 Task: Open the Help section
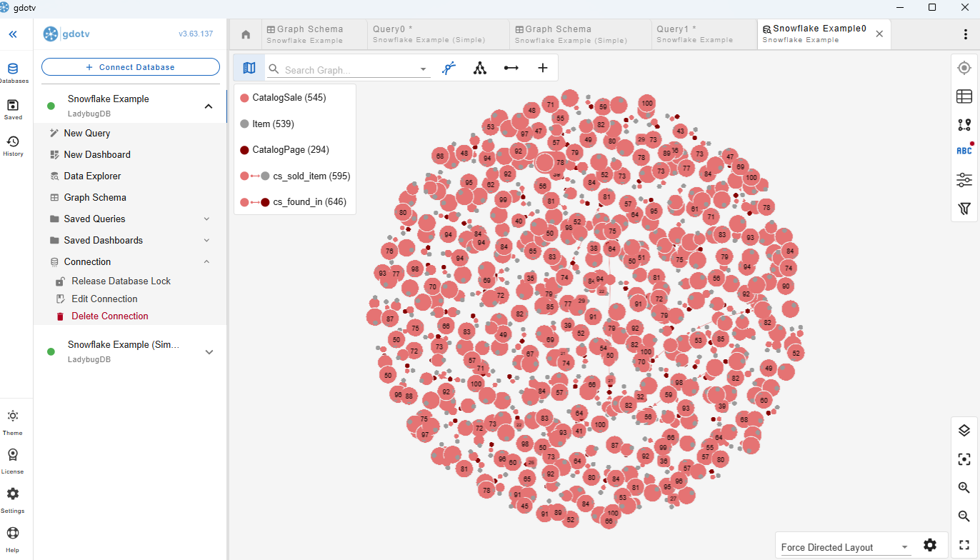(x=13, y=539)
